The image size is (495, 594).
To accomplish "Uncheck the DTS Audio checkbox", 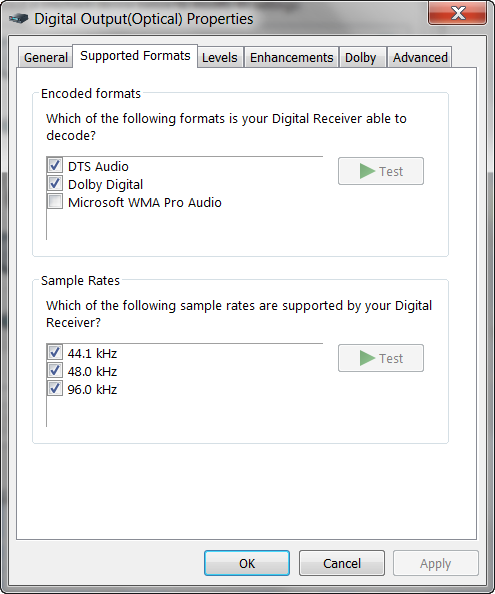I will pyautogui.click(x=55, y=166).
